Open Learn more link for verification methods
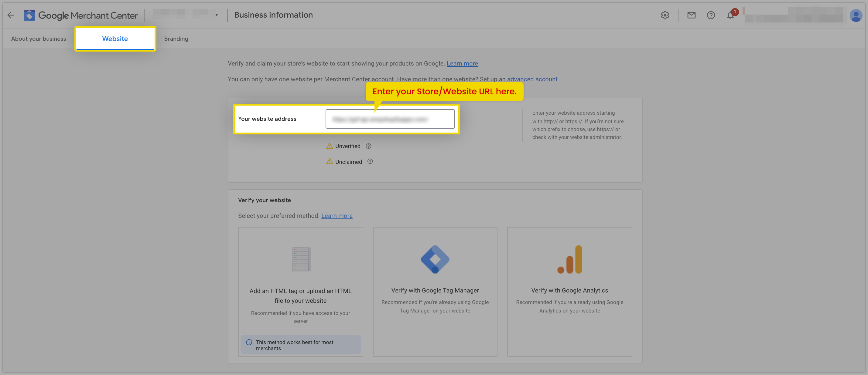This screenshot has width=868, height=375. coord(337,216)
